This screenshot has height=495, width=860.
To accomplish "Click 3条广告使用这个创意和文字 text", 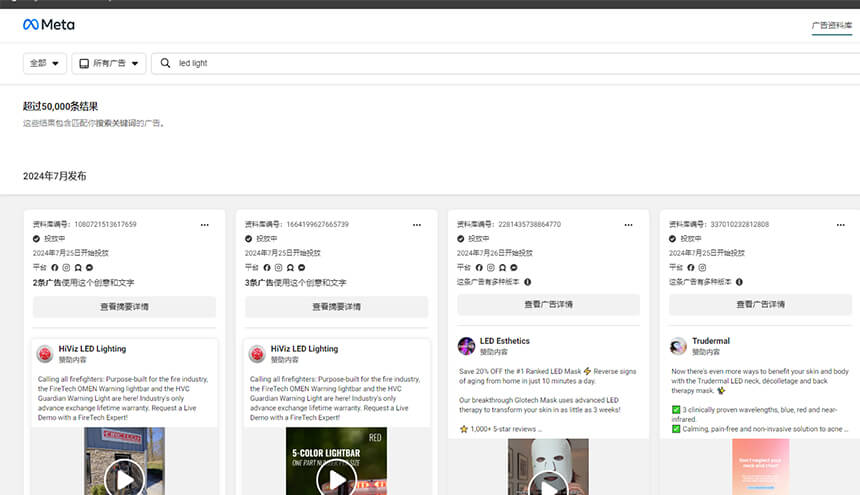I will (x=296, y=283).
